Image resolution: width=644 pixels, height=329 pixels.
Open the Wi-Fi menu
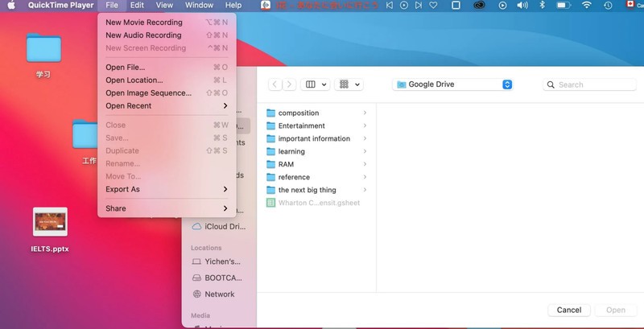coord(587,6)
